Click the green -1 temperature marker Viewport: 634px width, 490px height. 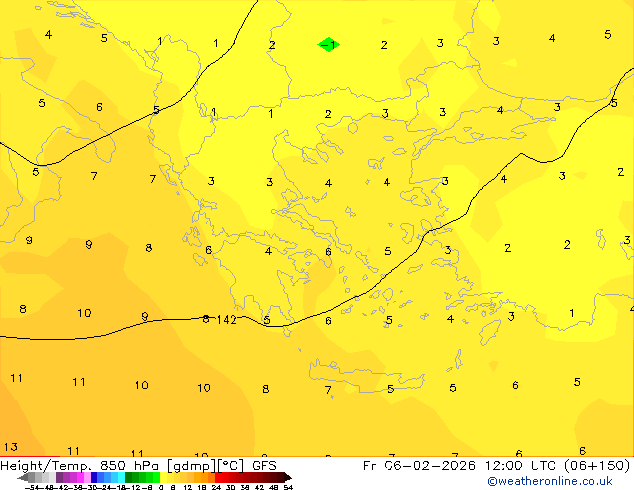point(328,44)
